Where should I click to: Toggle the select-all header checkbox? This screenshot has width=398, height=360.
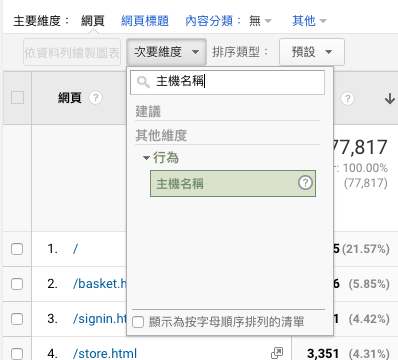17,98
